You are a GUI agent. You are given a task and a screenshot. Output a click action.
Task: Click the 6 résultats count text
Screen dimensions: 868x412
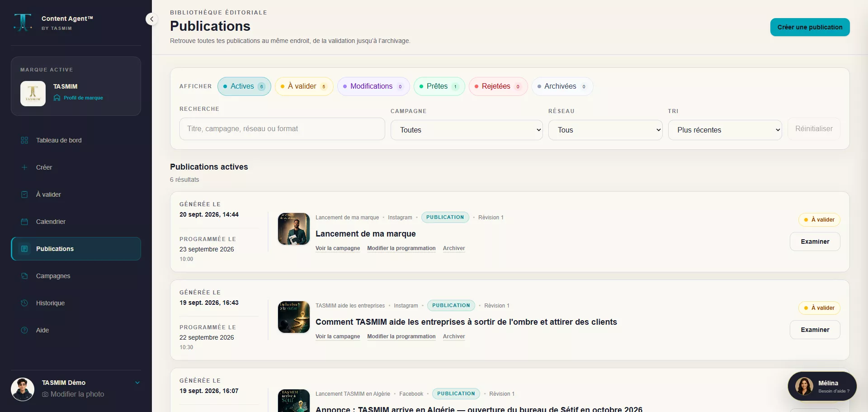click(184, 180)
